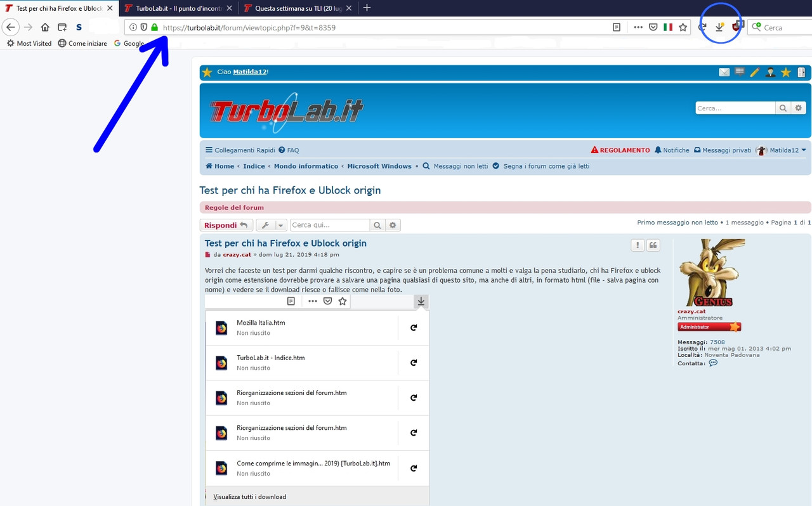The image size is (812, 506).
Task: Save page with the Pocket icon
Action: [653, 27]
